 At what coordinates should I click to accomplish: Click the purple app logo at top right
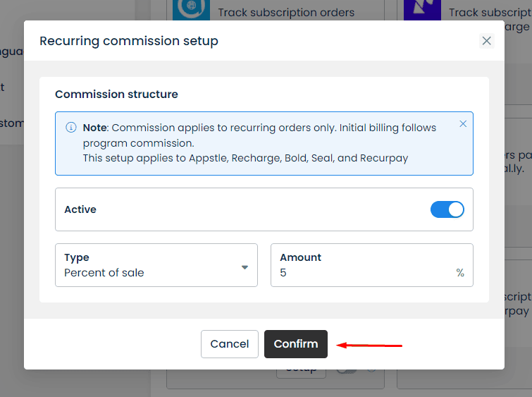click(422, 10)
